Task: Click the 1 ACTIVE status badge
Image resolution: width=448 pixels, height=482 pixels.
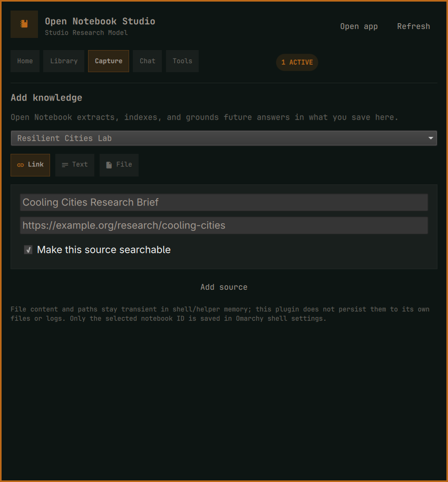Action: tap(297, 62)
